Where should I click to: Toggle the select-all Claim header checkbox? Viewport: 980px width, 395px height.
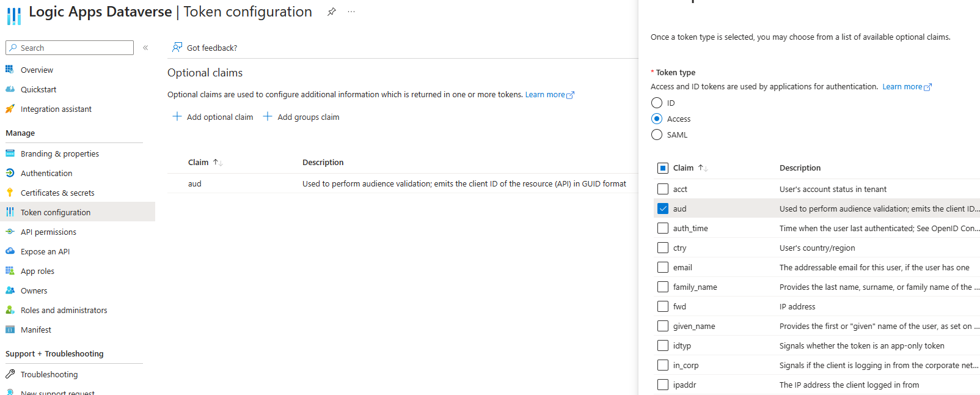point(663,168)
